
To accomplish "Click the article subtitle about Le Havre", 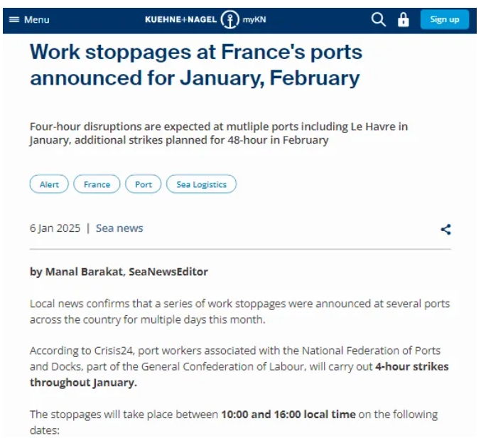I will pos(219,133).
